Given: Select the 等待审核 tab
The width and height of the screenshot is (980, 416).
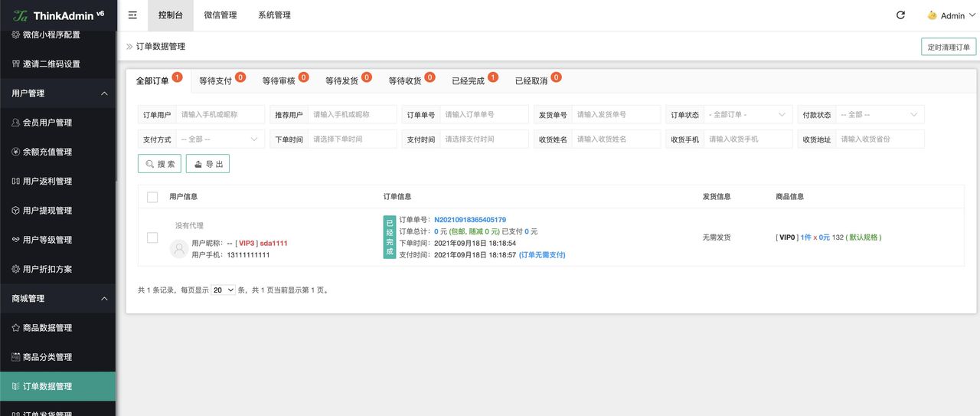Looking at the screenshot, I should [x=284, y=80].
